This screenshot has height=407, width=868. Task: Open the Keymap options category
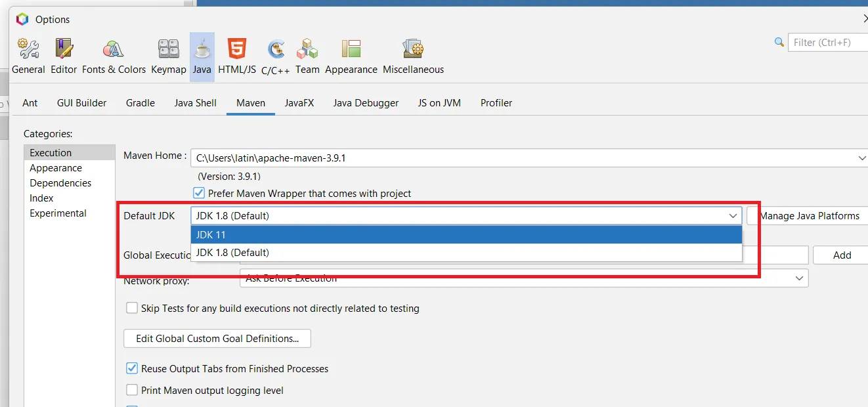[169, 56]
